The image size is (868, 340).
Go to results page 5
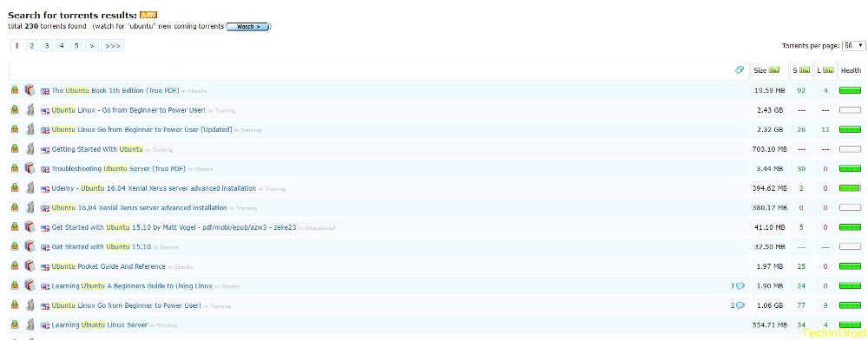click(77, 46)
